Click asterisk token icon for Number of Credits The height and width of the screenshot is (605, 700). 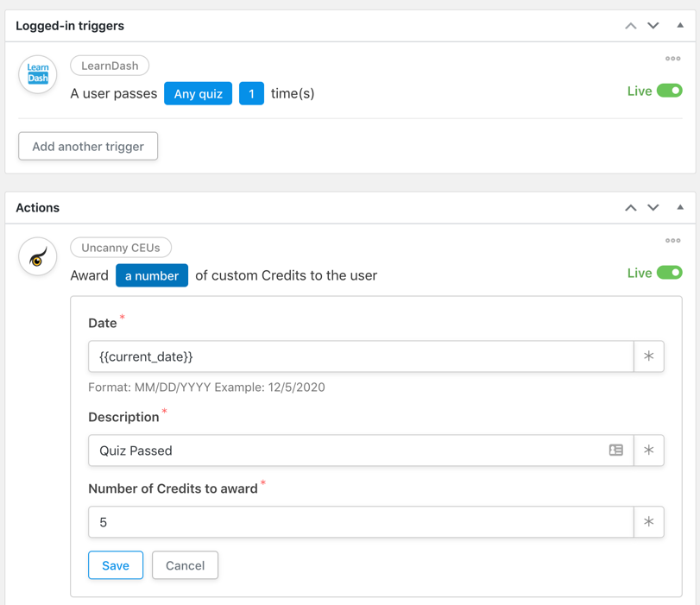tap(648, 522)
